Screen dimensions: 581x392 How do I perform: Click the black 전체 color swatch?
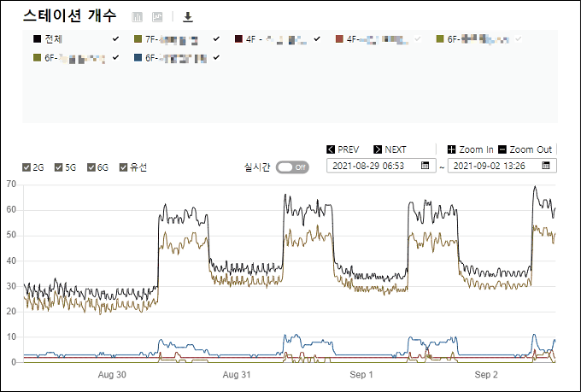point(37,38)
